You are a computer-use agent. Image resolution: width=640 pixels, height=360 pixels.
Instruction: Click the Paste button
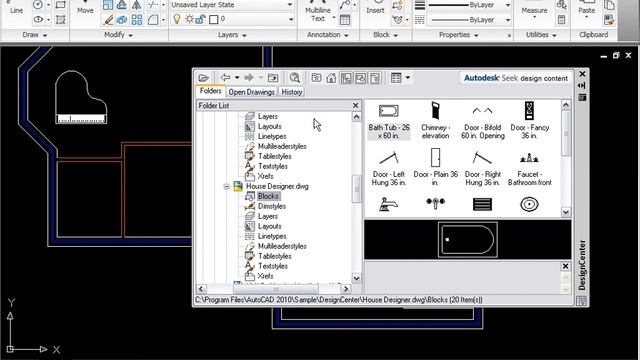pos(587,10)
